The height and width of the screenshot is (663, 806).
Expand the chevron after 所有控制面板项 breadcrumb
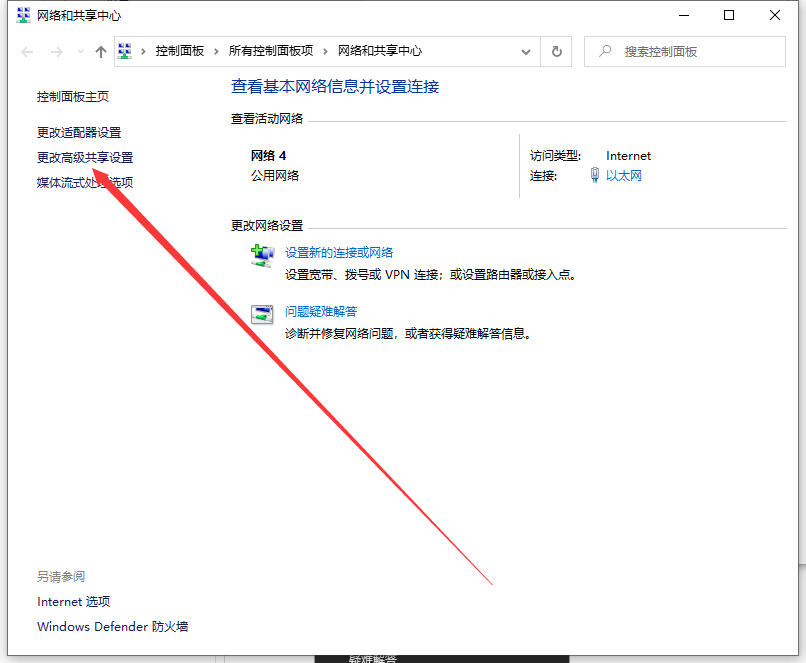[326, 51]
